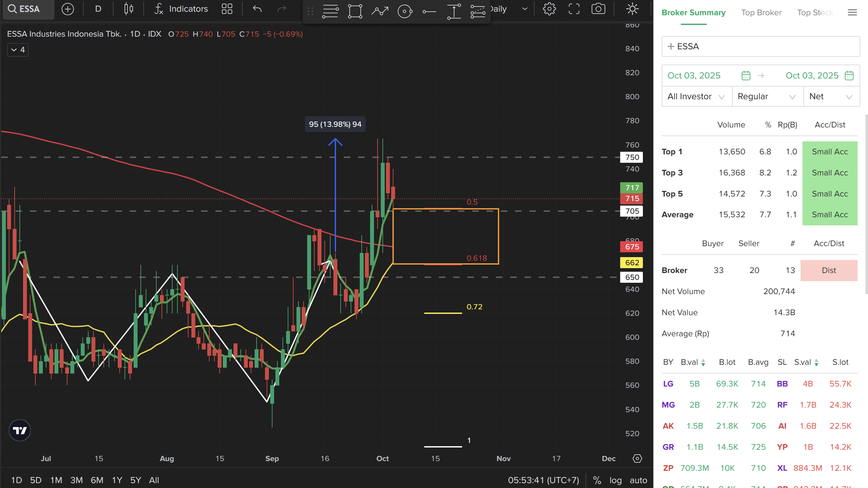Expand the All Investor dropdown
868x488 pixels.
tap(696, 97)
